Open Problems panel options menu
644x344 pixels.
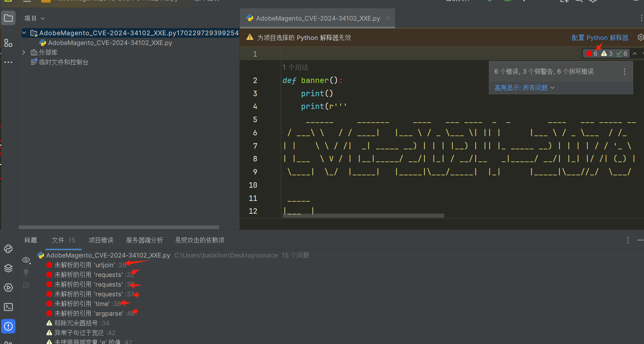click(628, 240)
